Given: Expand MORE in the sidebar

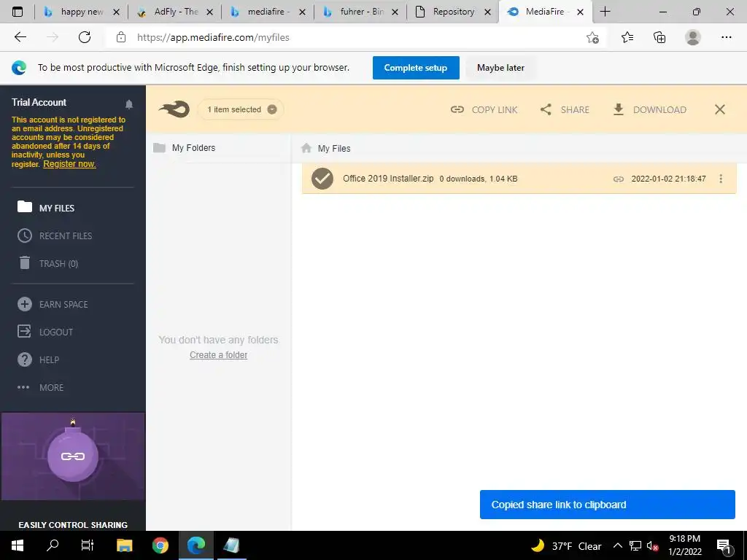Looking at the screenshot, I should (41, 387).
